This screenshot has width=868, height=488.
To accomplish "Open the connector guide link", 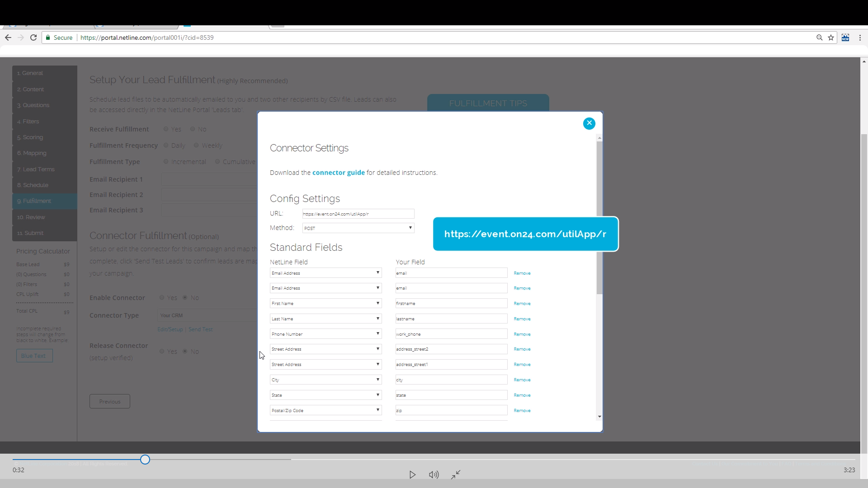I will point(338,173).
